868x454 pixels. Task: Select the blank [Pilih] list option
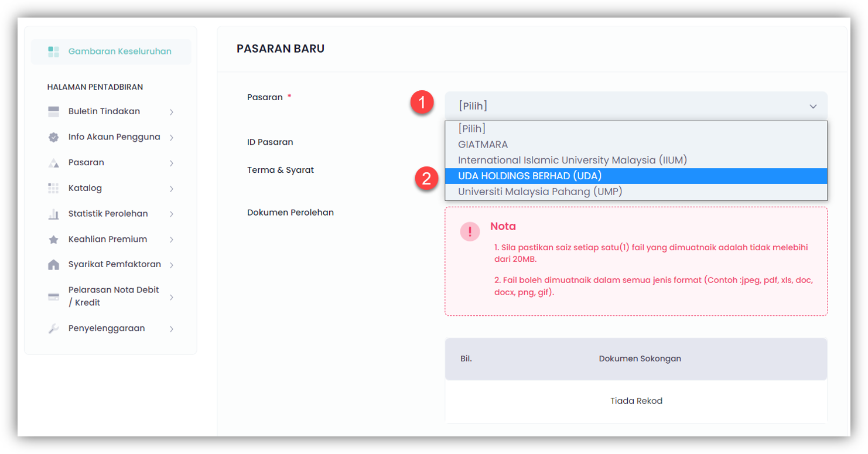pyautogui.click(x=471, y=129)
